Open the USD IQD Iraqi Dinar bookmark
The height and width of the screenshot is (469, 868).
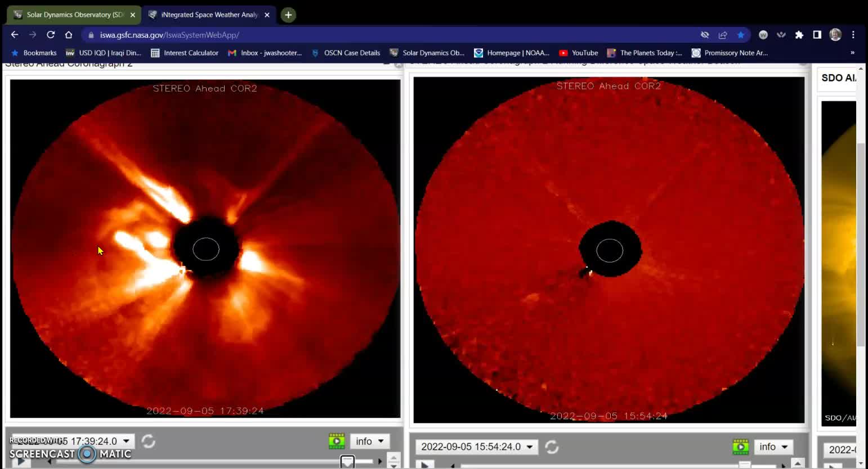[x=104, y=53]
